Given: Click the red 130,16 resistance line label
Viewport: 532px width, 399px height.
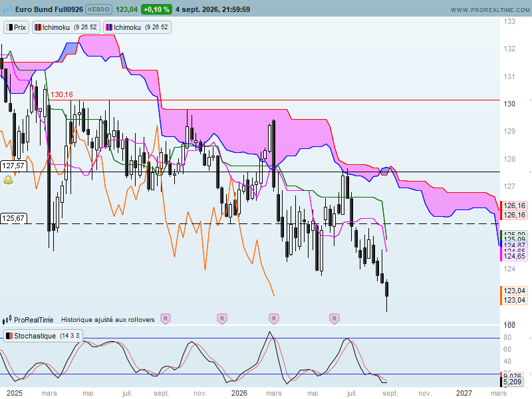Looking at the screenshot, I should (x=62, y=94).
